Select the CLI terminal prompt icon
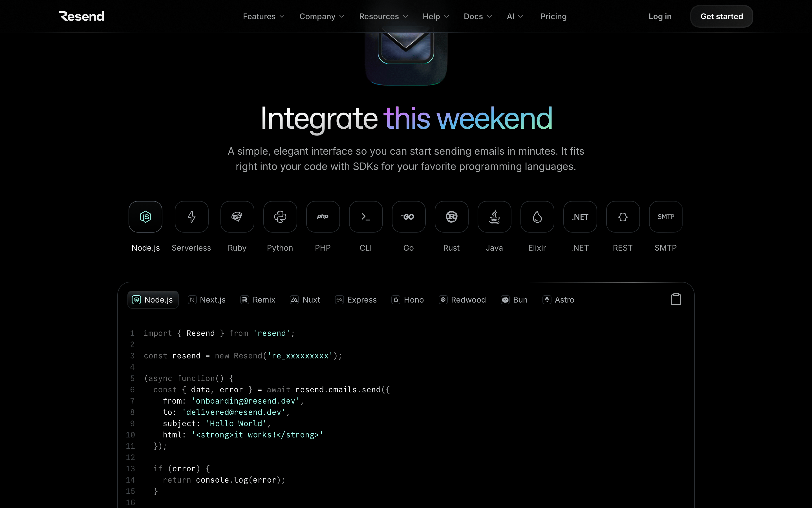812x508 pixels. 366,217
